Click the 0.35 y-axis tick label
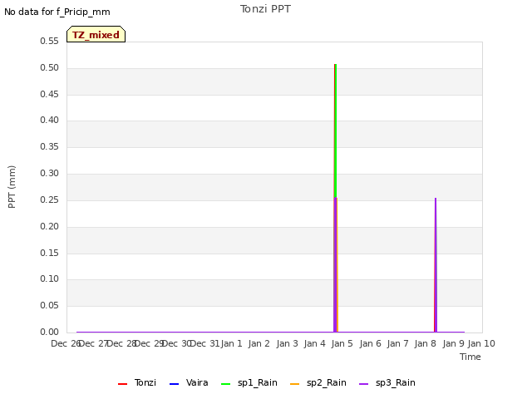 tap(50, 146)
